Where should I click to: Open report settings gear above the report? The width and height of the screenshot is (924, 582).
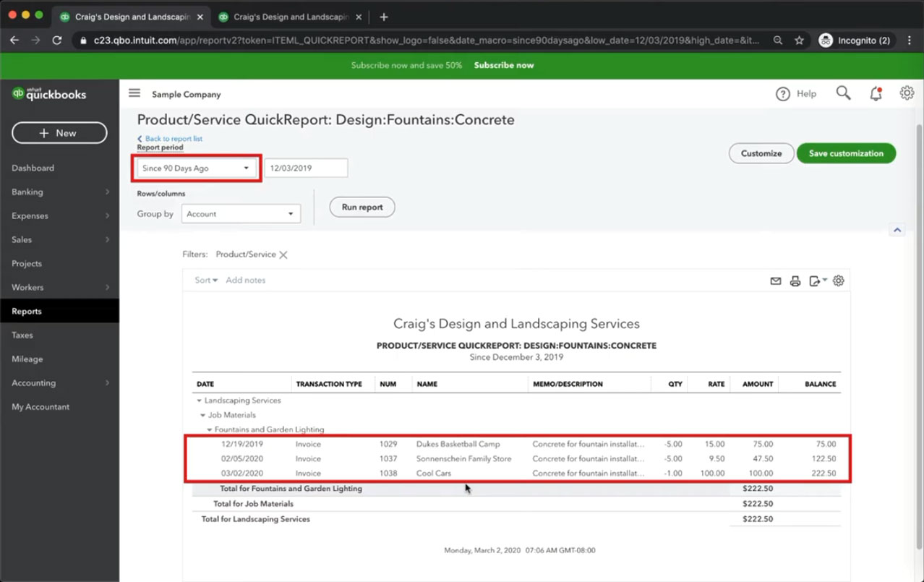click(x=838, y=281)
